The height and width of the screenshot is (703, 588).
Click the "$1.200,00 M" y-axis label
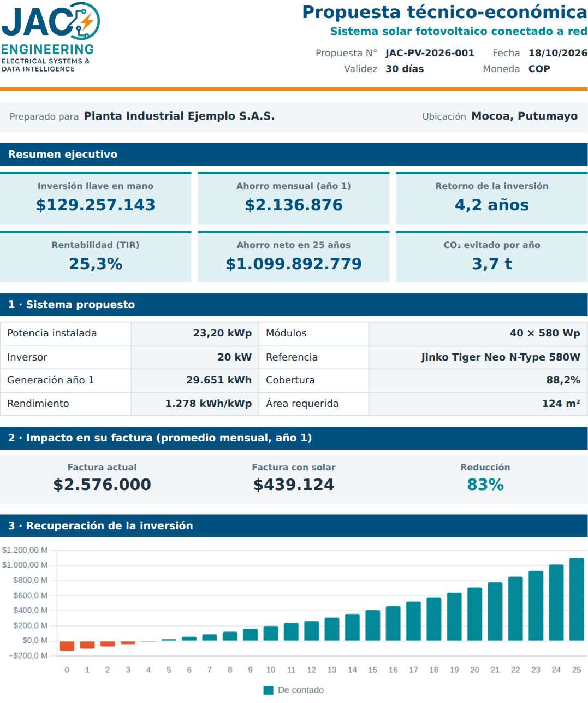[x=25, y=550]
